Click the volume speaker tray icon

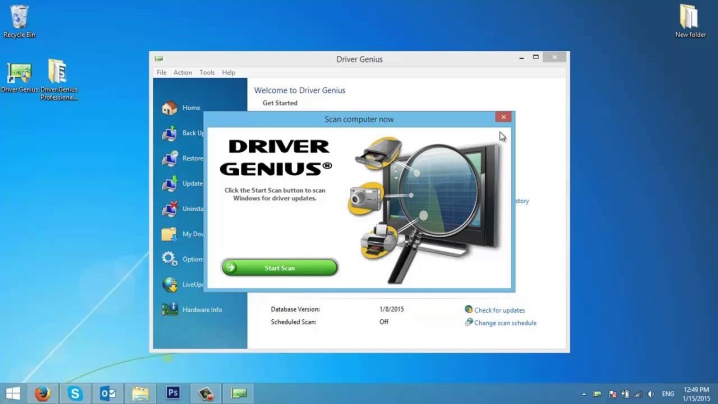pos(651,394)
